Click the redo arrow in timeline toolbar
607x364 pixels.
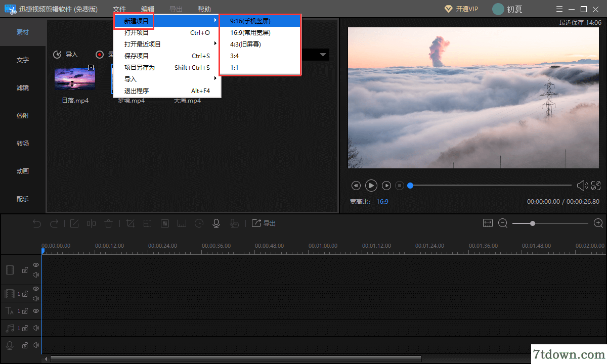coord(54,223)
